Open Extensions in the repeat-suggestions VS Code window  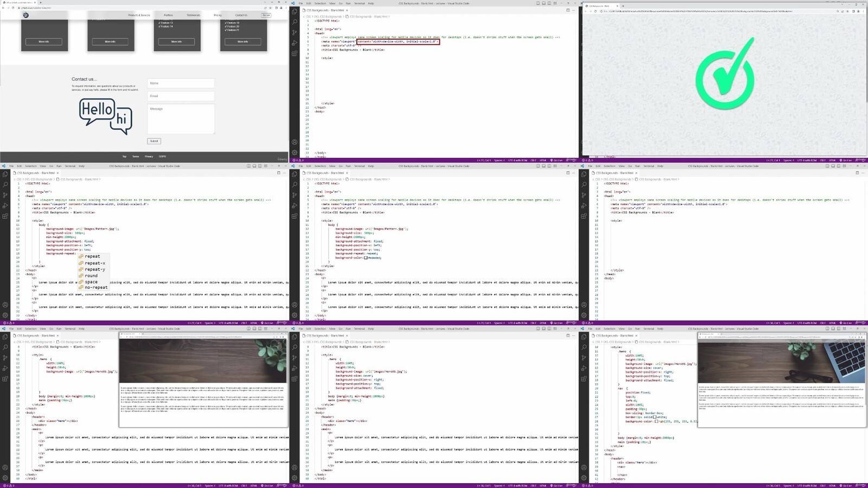tap(5, 216)
